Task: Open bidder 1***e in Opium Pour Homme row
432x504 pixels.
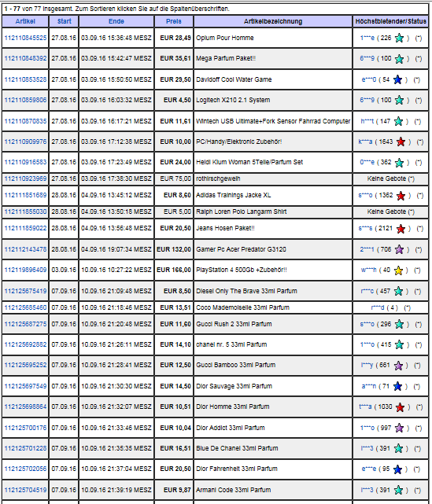Action: coord(367,38)
